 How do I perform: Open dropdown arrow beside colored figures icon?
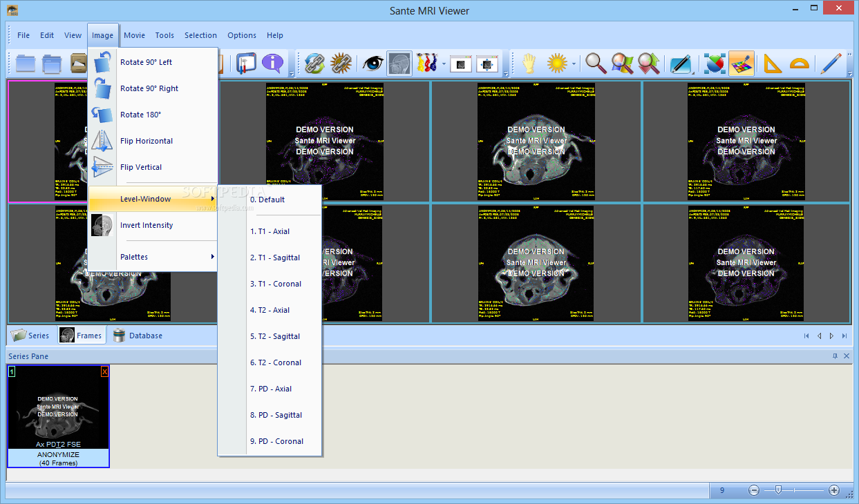443,64
